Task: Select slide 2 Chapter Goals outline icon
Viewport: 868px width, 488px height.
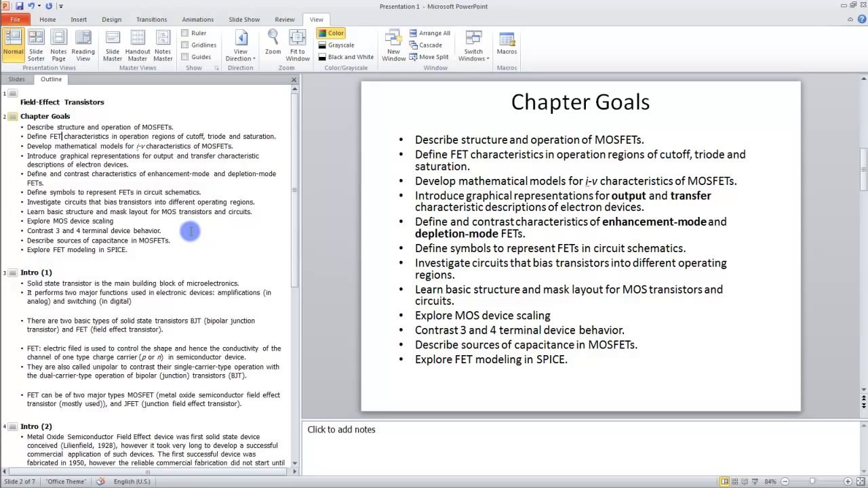Action: (x=12, y=117)
